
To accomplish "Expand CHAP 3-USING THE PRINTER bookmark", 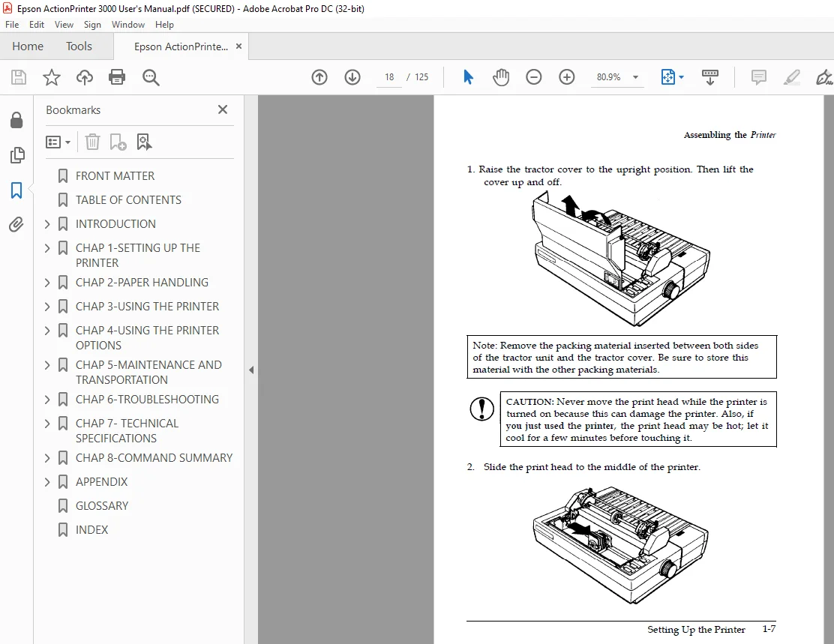I will 46,307.
